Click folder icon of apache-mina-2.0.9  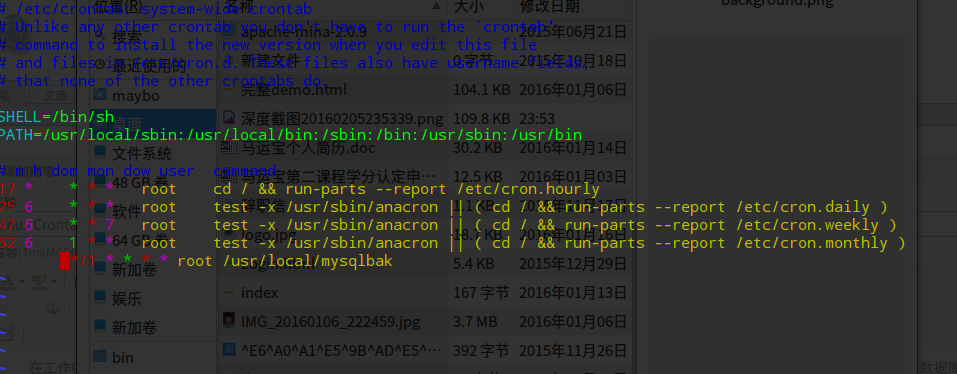click(x=229, y=31)
